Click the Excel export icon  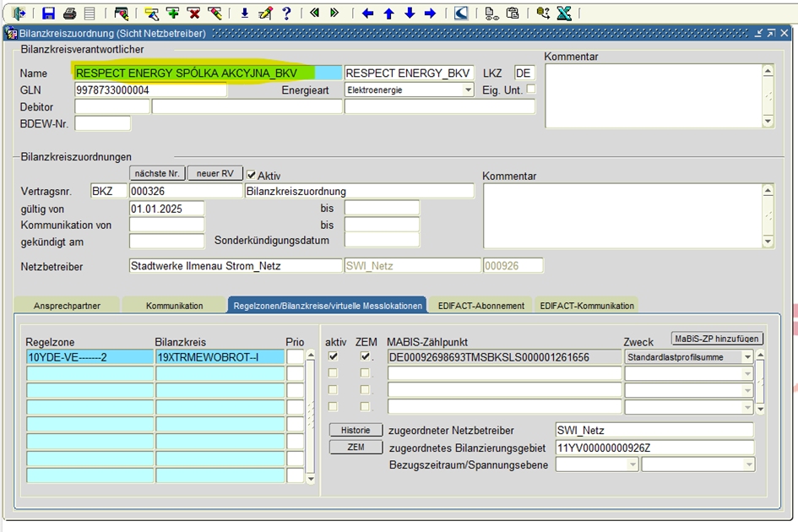tap(564, 13)
